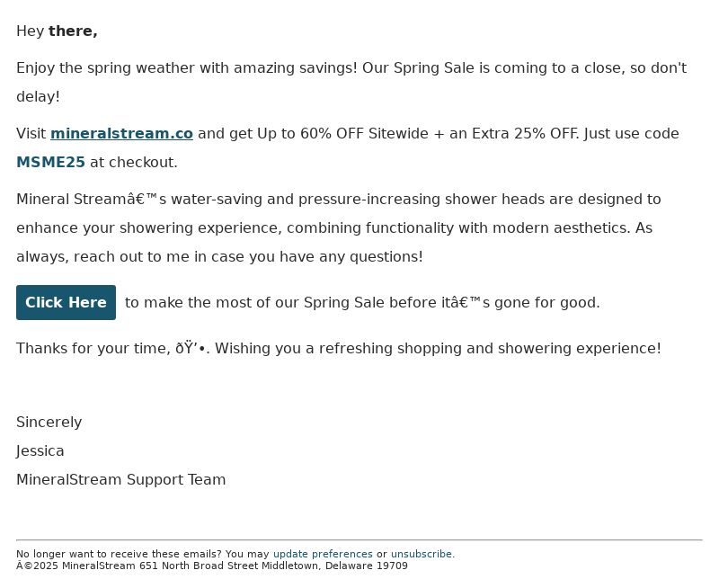Click the bold "there," greeting word
Viewport: 719px width, 588px height.
click(73, 31)
